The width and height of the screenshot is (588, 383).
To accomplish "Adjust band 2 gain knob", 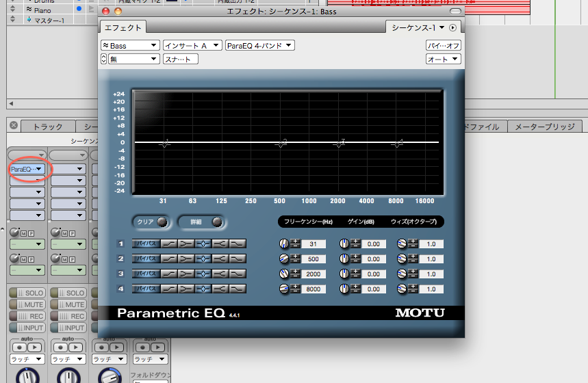I will pos(344,259).
